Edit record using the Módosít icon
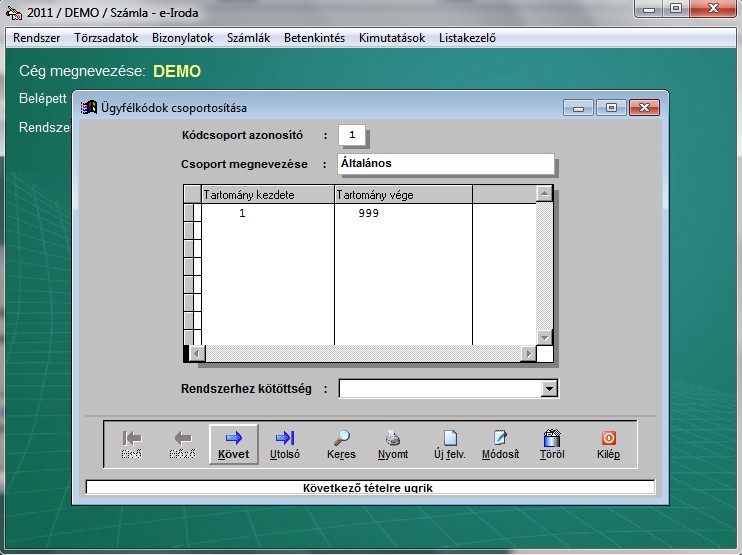The image size is (742, 555). click(x=500, y=444)
